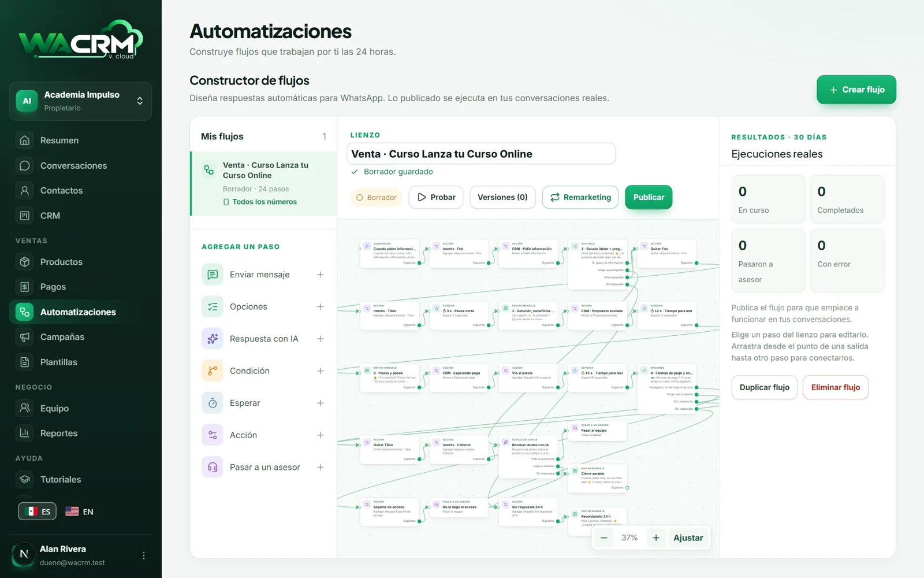
Task: Click the Enviar mensaje step icon
Action: pyautogui.click(x=213, y=275)
